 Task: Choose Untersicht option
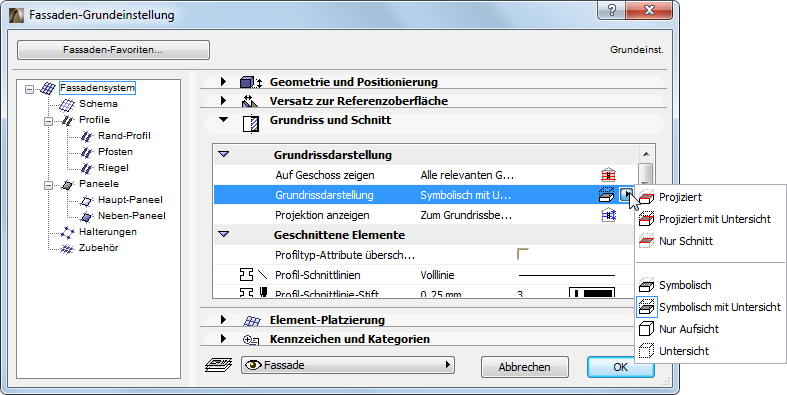[x=710, y=351]
